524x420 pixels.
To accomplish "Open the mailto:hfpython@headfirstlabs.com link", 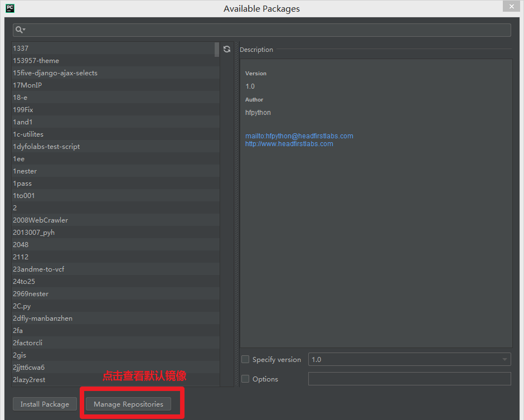I will pos(299,136).
